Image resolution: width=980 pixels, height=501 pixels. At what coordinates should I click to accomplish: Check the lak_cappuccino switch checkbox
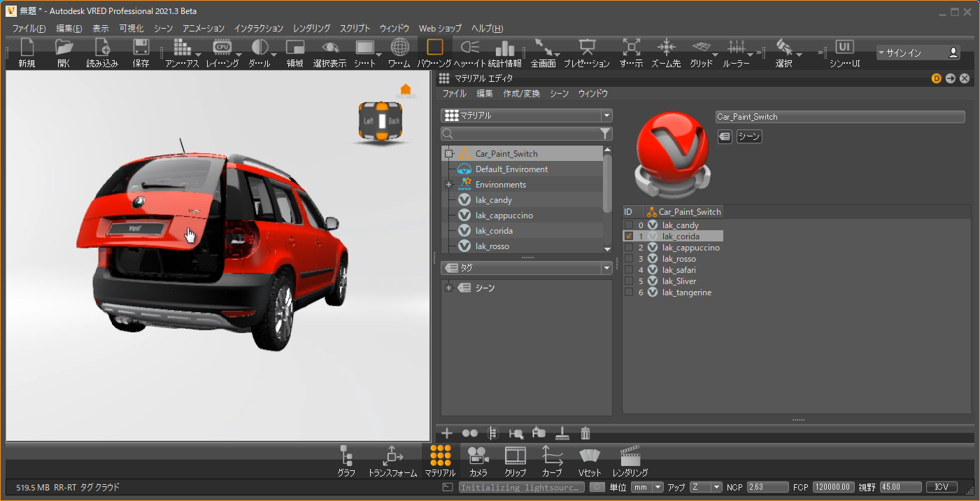coord(629,248)
